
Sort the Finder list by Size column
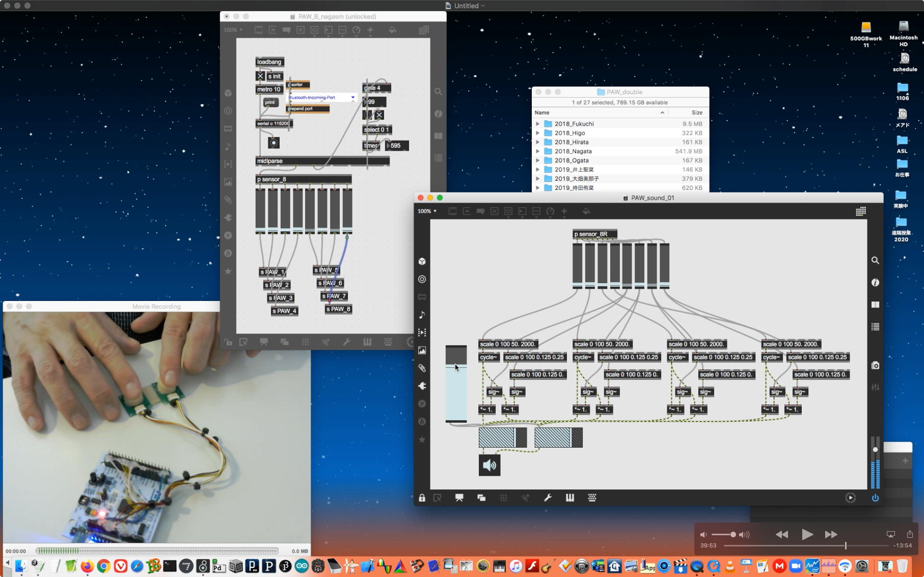point(696,113)
